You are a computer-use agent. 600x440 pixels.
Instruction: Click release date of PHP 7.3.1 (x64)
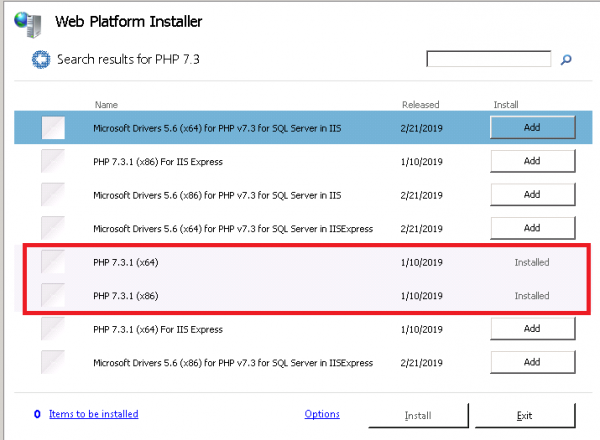pyautogui.click(x=422, y=262)
